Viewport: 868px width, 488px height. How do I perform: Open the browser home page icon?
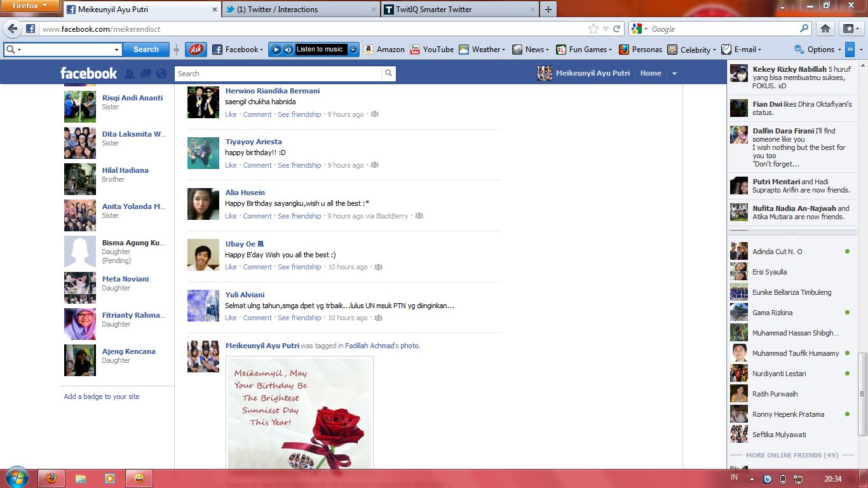tap(825, 29)
